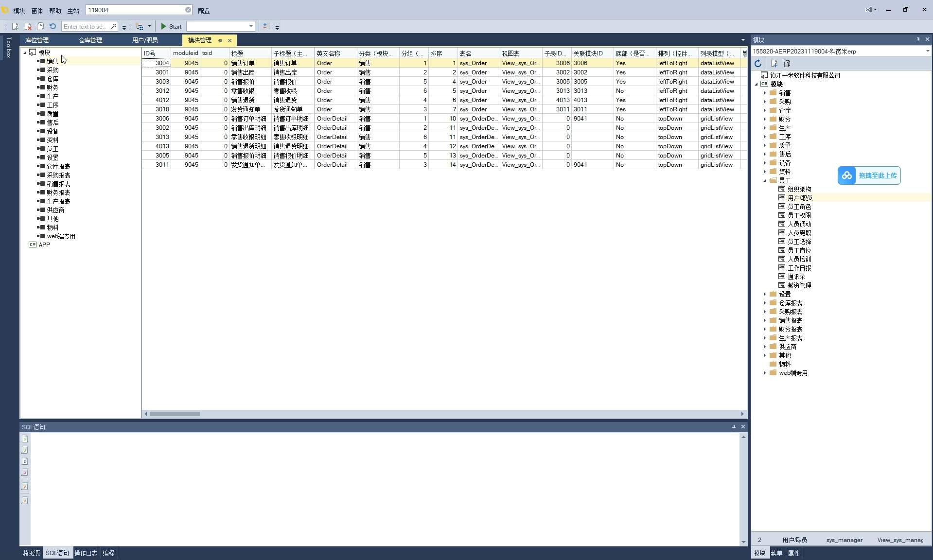Select the U (UPDATE) script icon in SQL panel
This screenshot has width=933, height=560.
24,450
